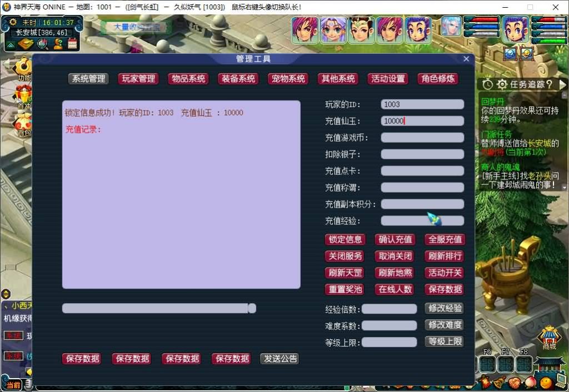Click the 在线人数 button
The image size is (569, 392).
(395, 289)
